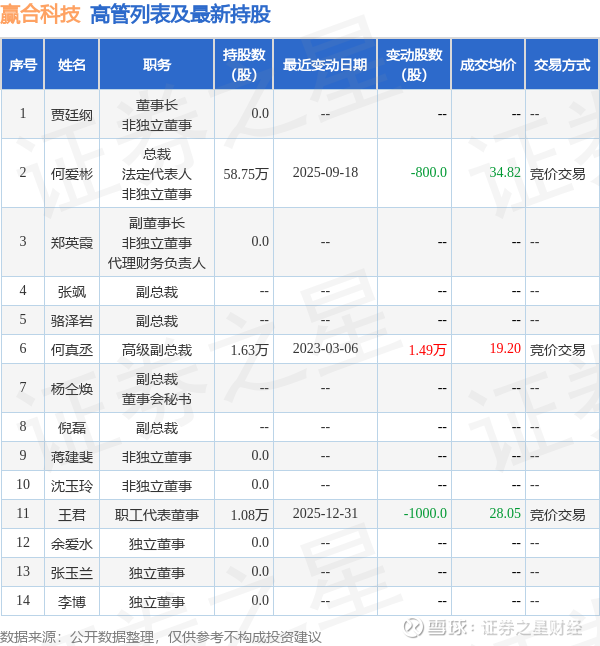Screen dimensions: 600x646
Task: Click holdings value 1.63万
Action: [249, 349]
